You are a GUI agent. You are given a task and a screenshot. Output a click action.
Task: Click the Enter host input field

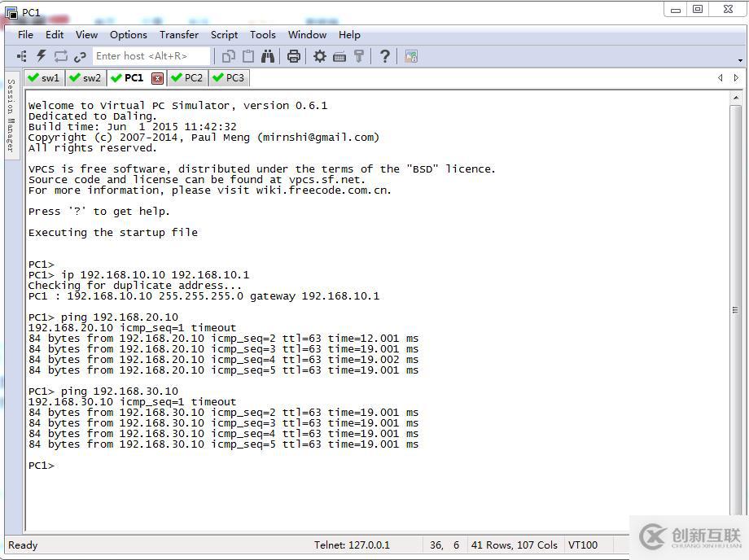pyautogui.click(x=151, y=56)
